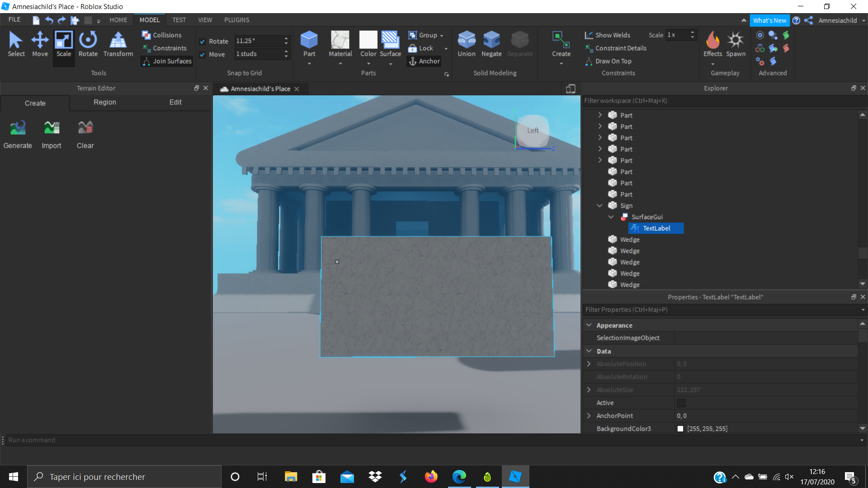Click the new file icon in quick access bar

point(36,20)
